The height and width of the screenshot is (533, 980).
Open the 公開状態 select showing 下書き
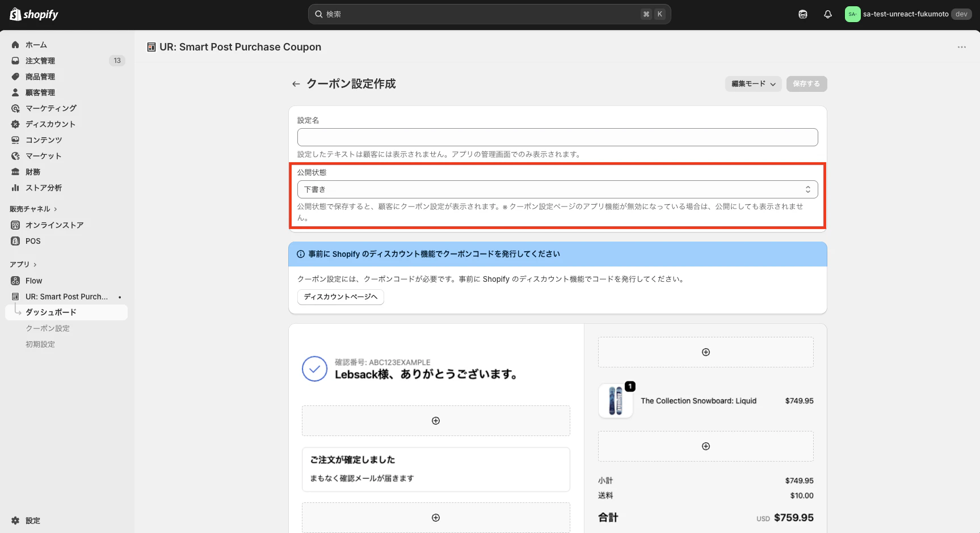557,189
